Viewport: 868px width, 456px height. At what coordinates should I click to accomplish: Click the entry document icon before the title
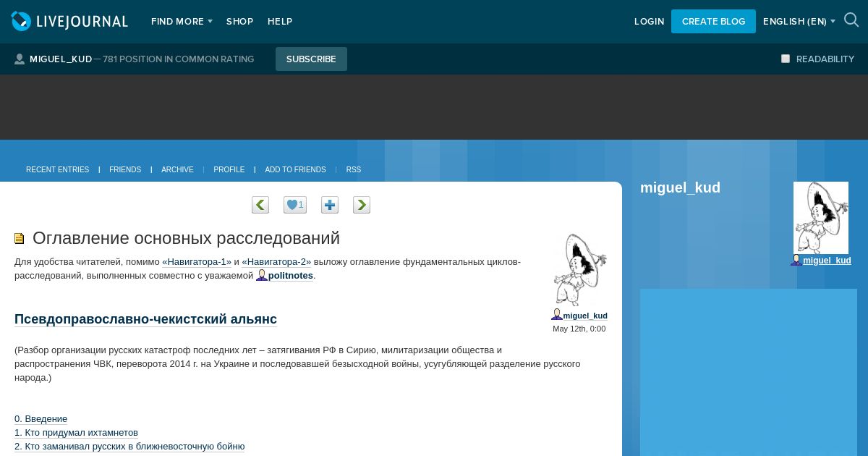point(20,238)
